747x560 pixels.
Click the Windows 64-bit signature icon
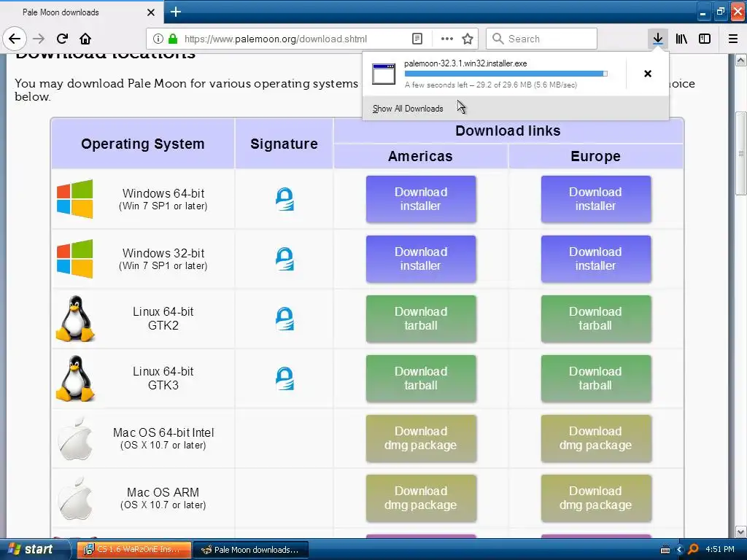(285, 199)
